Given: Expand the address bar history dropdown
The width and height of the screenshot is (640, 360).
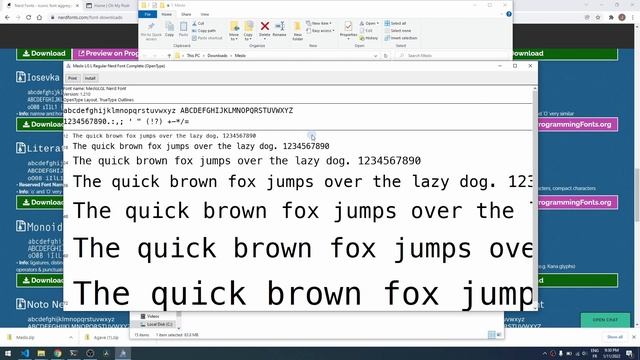Looking at the screenshot, I should 376,56.
